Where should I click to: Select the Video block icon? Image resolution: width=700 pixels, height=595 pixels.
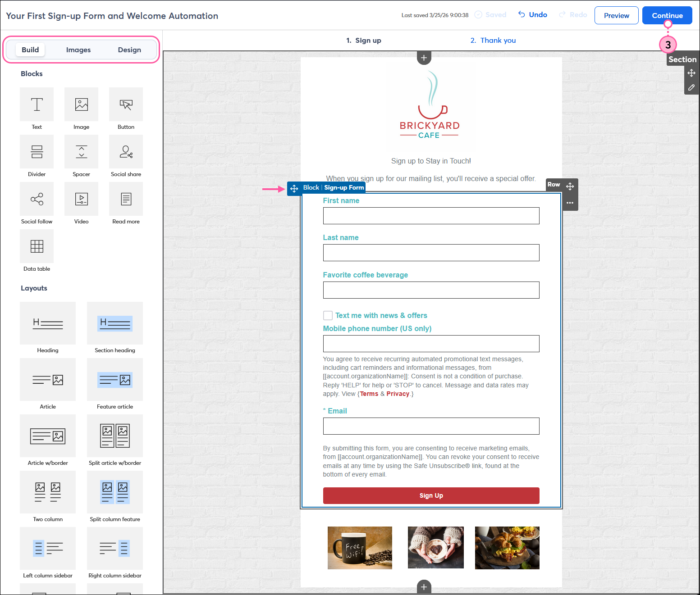click(81, 199)
